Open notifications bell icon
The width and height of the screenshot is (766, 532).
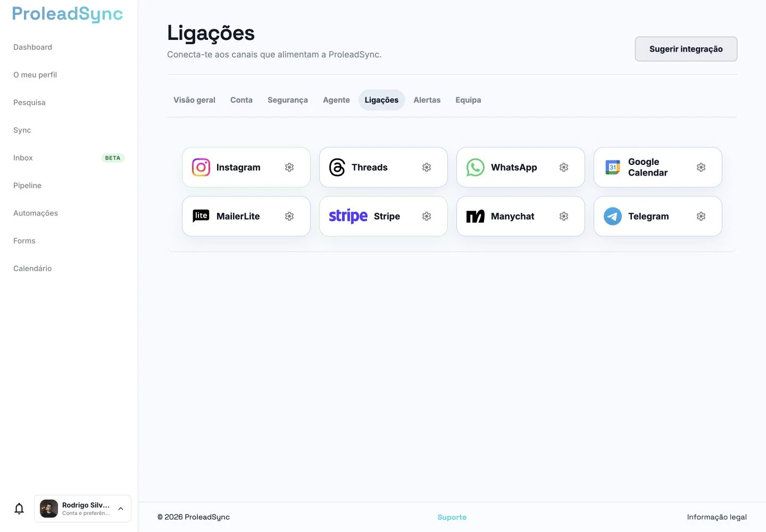point(19,509)
